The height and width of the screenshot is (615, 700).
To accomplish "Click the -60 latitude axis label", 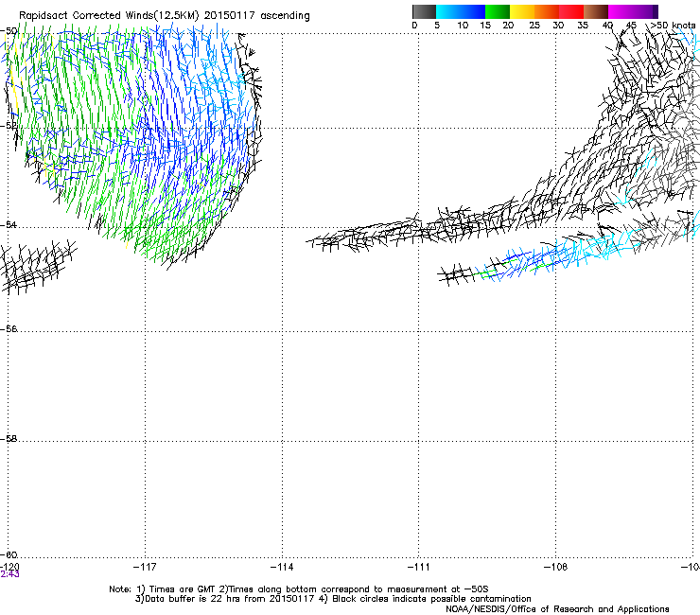I will pos(9,555).
